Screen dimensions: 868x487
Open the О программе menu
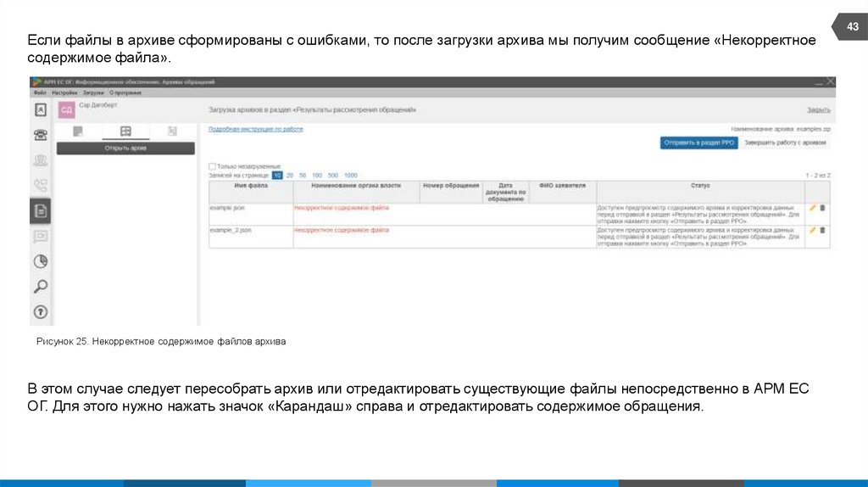[x=125, y=93]
